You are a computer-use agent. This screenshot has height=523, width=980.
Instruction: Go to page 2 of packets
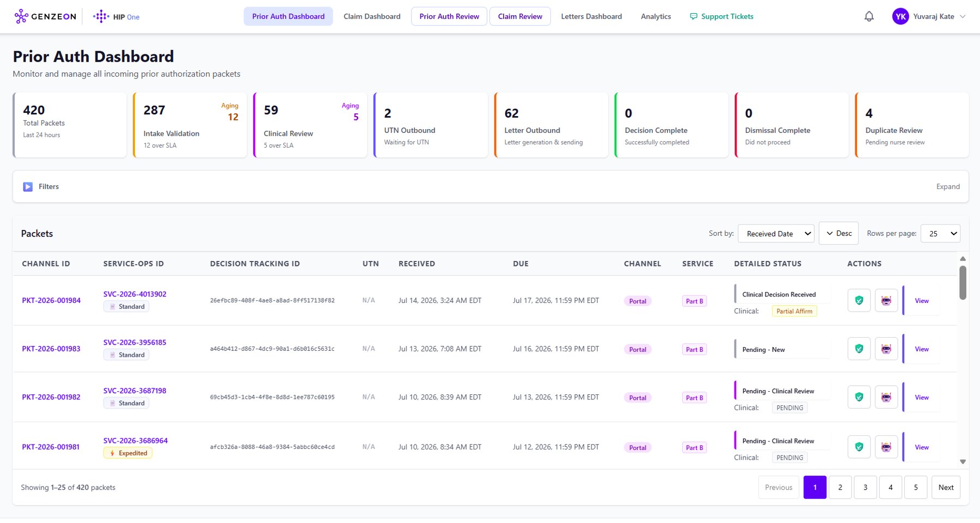(x=840, y=487)
